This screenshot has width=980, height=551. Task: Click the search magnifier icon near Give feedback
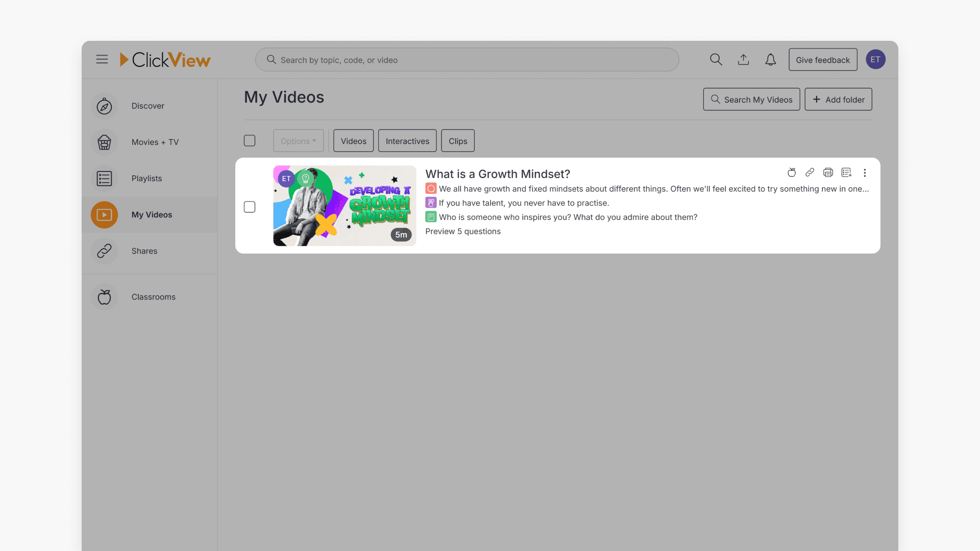[x=716, y=60]
